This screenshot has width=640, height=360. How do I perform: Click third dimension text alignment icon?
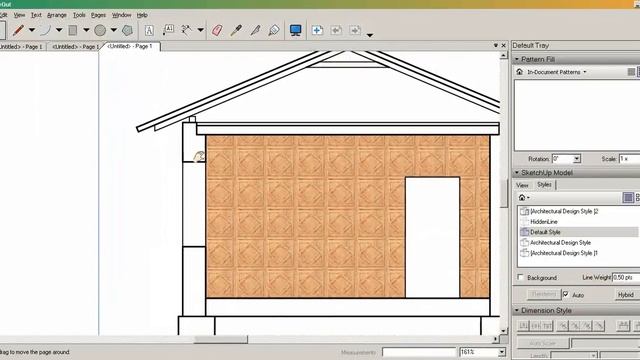pyautogui.click(x=547, y=326)
